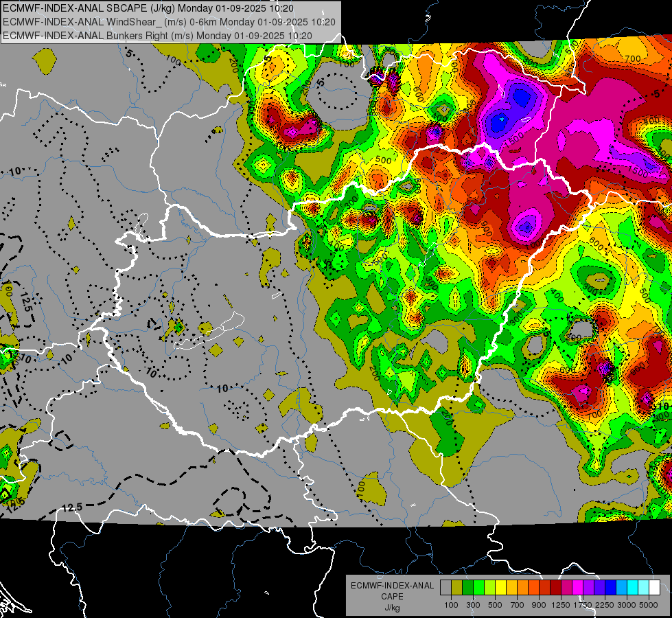
Task: Click the 5000 legend tick label
Action: pos(649,605)
